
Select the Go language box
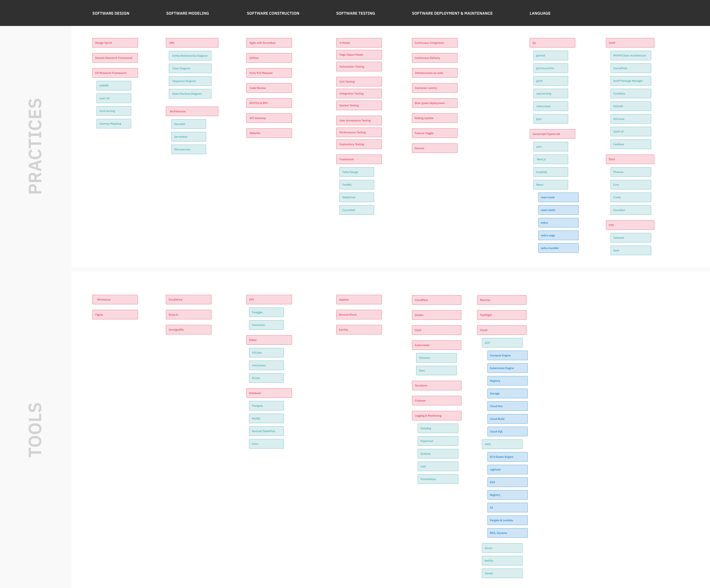tap(552, 43)
